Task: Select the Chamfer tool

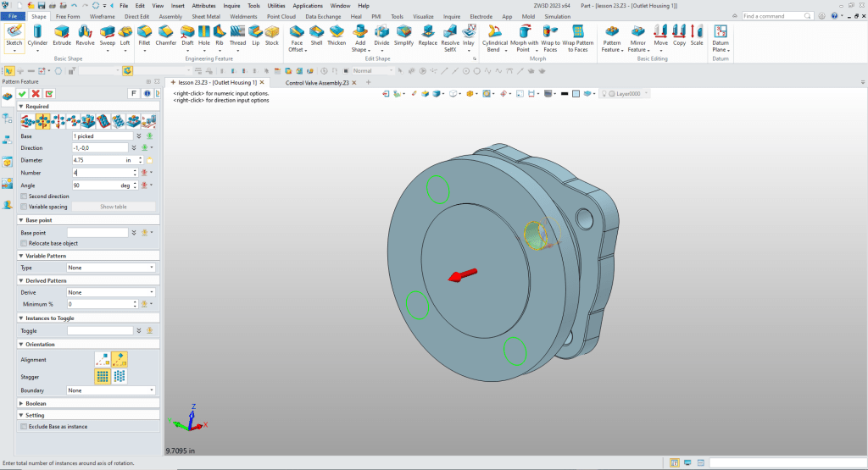Action: pyautogui.click(x=166, y=34)
